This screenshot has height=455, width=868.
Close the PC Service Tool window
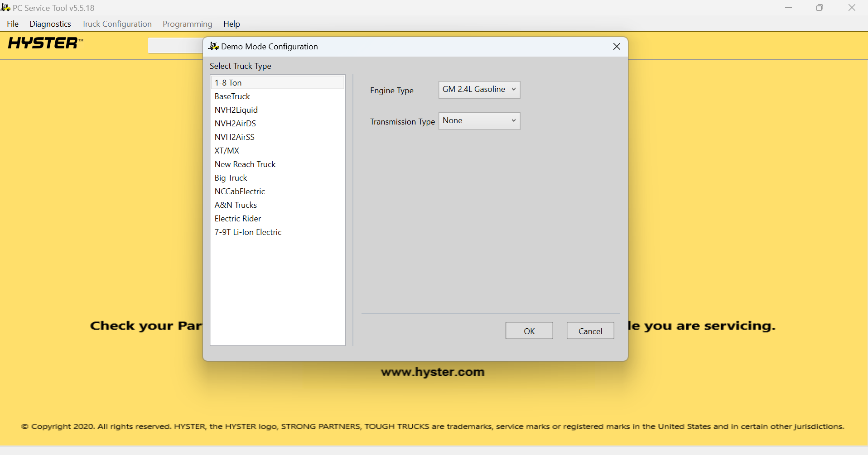pos(852,8)
